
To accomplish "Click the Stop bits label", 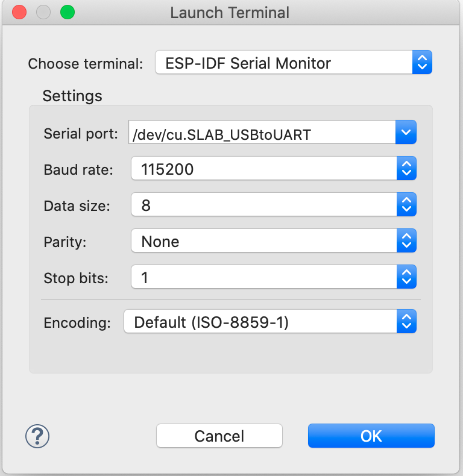I will coord(76,278).
